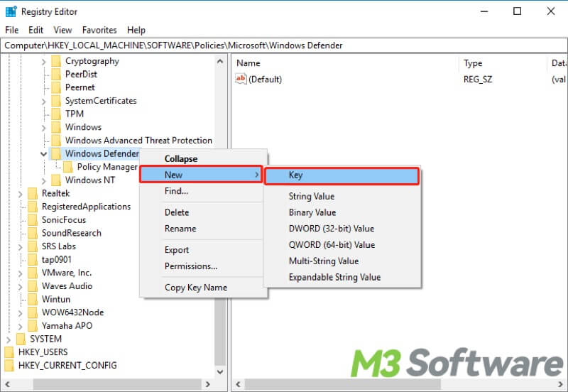Expand the Realtek tree node
This screenshot has height=392, width=568.
pyautogui.click(x=21, y=194)
